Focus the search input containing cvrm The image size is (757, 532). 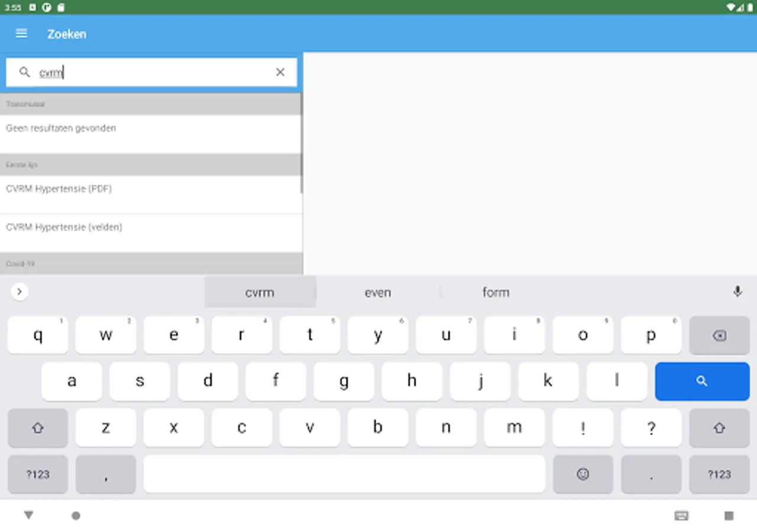click(151, 72)
